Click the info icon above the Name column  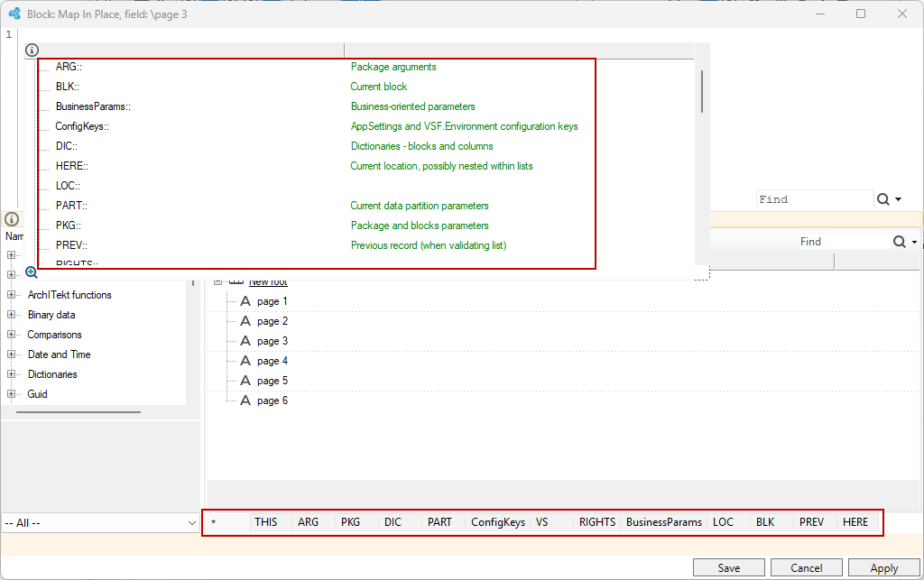[12, 219]
